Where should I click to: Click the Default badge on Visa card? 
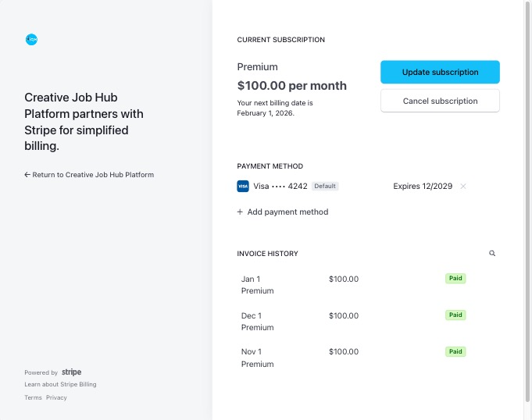[x=325, y=187]
